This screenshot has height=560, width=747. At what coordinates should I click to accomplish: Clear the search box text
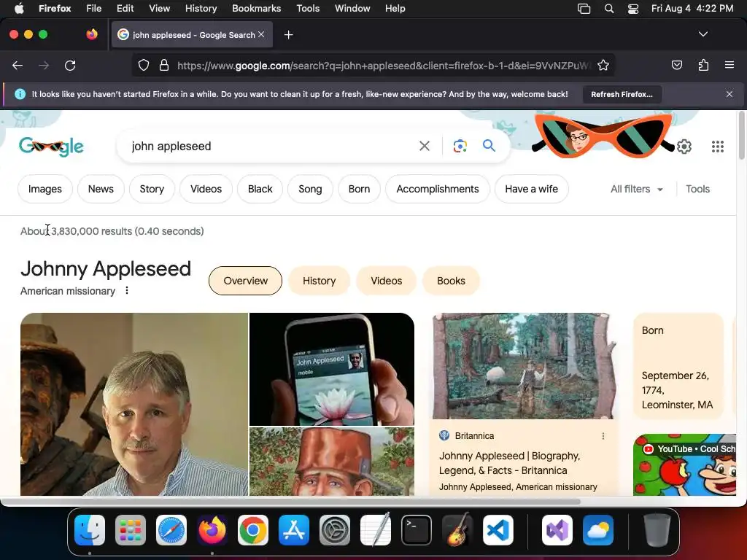coord(424,146)
